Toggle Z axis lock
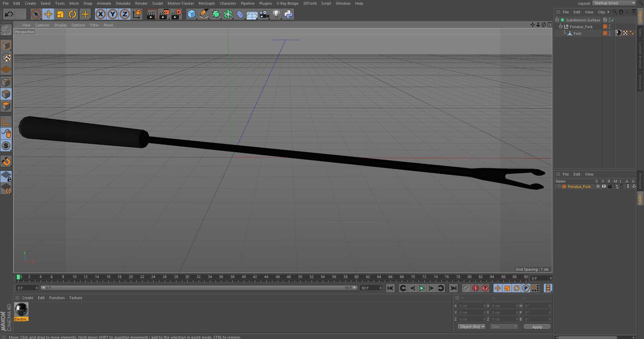This screenshot has height=339, width=644. click(x=125, y=14)
